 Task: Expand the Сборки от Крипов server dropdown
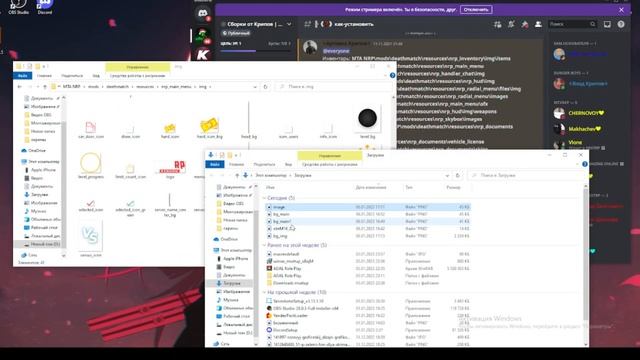tap(289, 24)
